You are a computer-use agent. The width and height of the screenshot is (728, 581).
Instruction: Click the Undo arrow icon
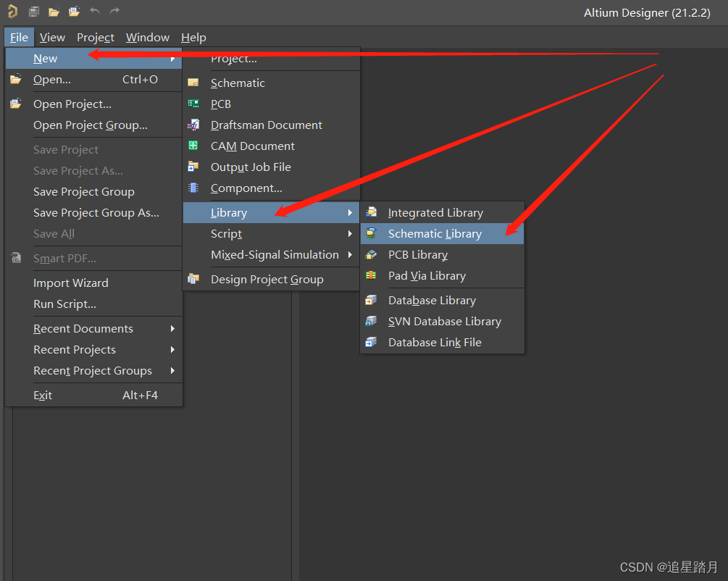[x=95, y=12]
